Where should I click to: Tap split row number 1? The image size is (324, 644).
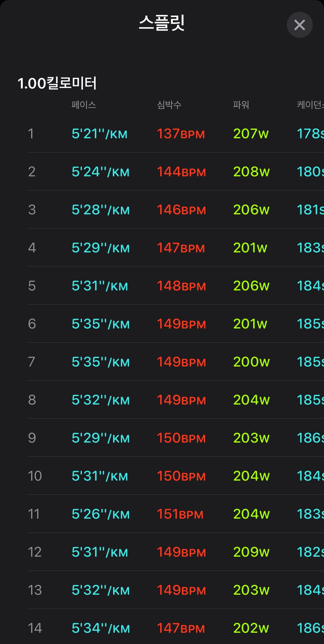[x=31, y=134]
